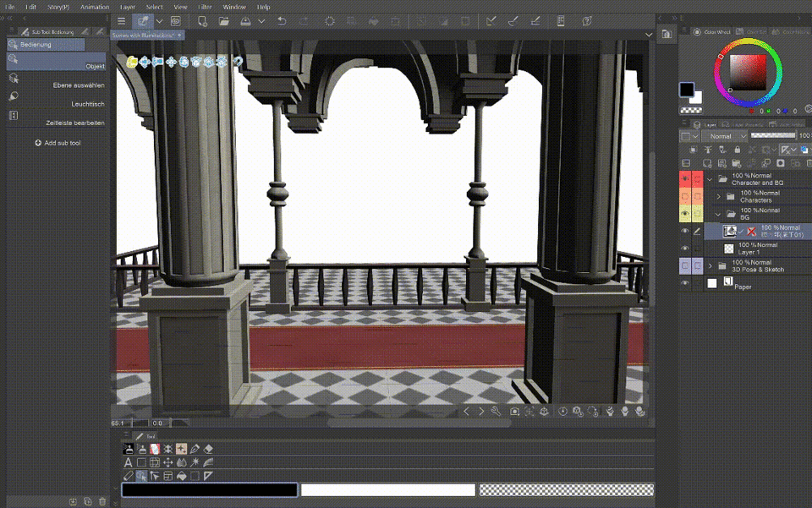Select the Eraser tool in the tool palette
The height and width of the screenshot is (508, 812).
[x=208, y=449]
